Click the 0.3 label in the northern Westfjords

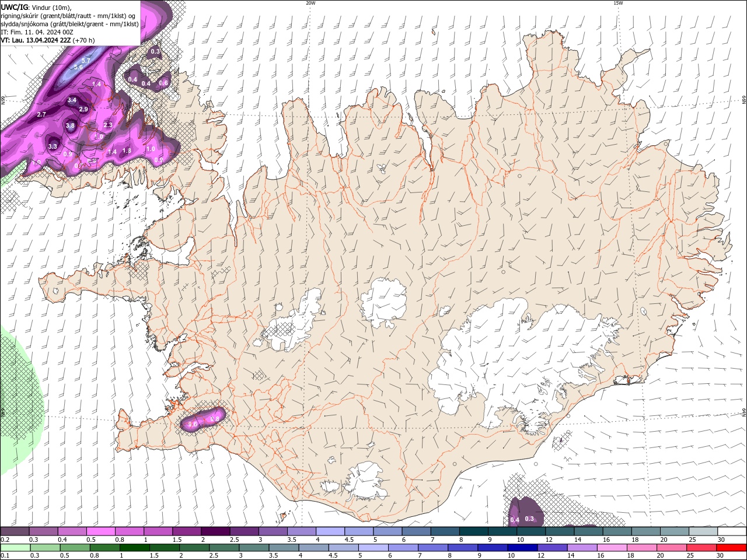pos(155,52)
